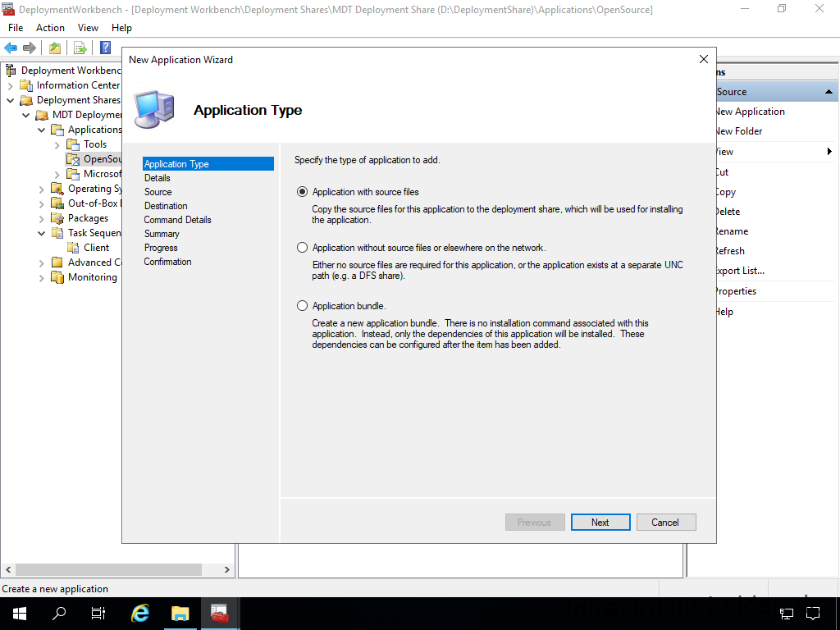Select Application Type wizard step

[208, 164]
